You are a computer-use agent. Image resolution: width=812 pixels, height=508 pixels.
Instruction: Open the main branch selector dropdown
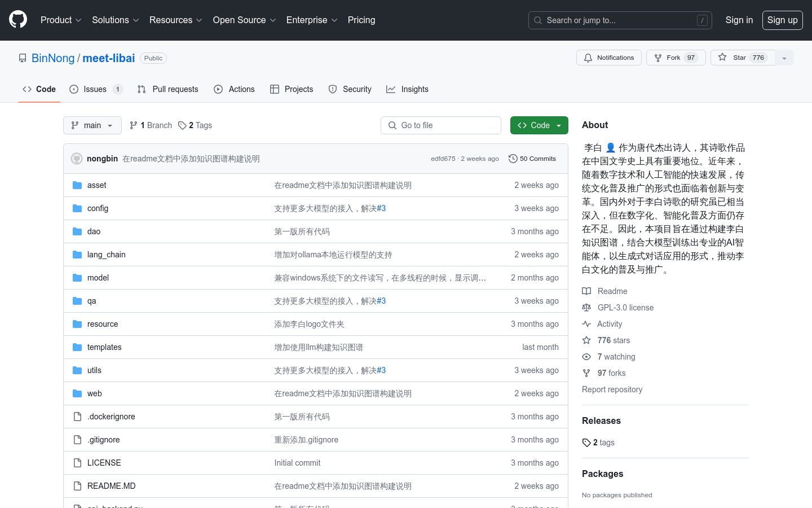click(92, 125)
